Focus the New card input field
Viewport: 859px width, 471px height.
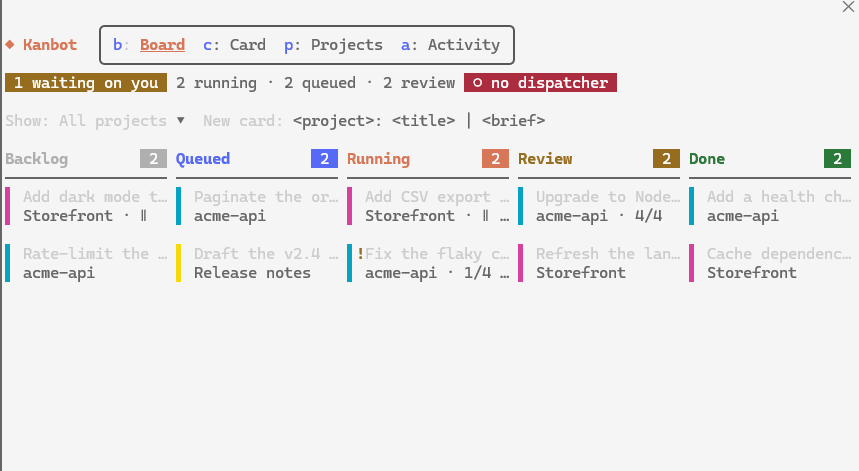tap(419, 120)
